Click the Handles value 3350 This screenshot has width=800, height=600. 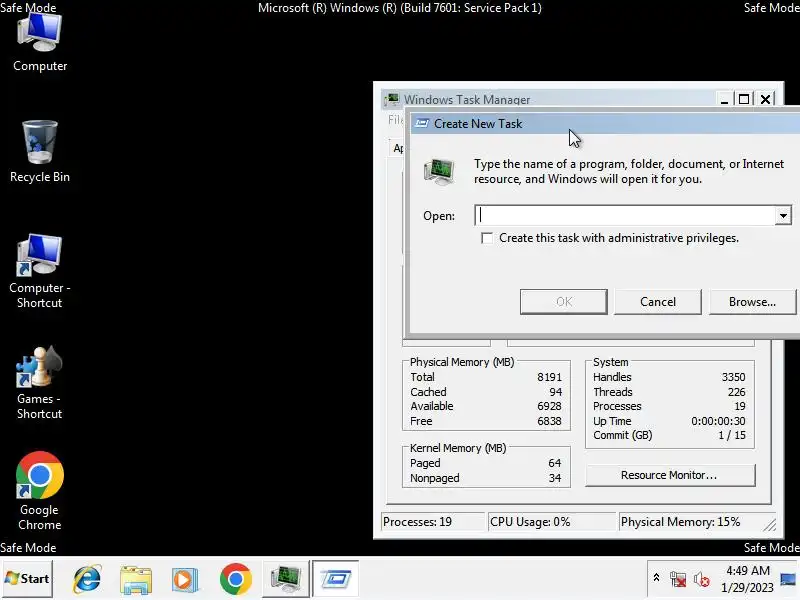pos(733,377)
